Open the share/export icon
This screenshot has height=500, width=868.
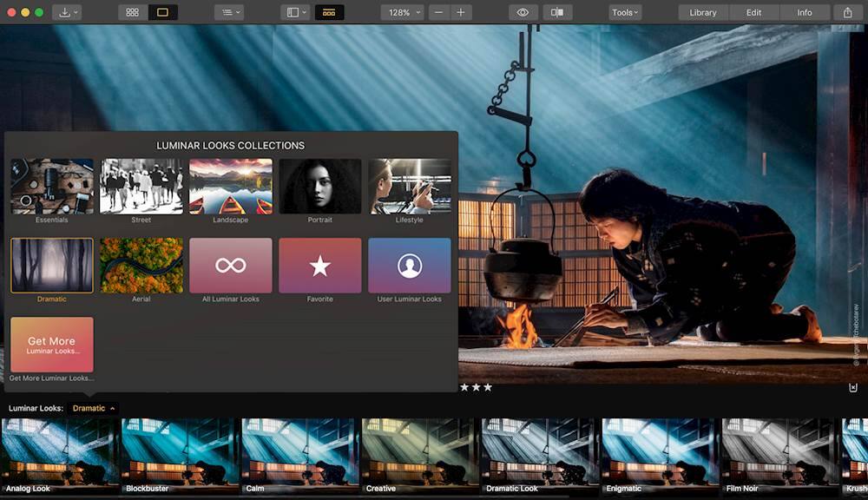coord(847,12)
